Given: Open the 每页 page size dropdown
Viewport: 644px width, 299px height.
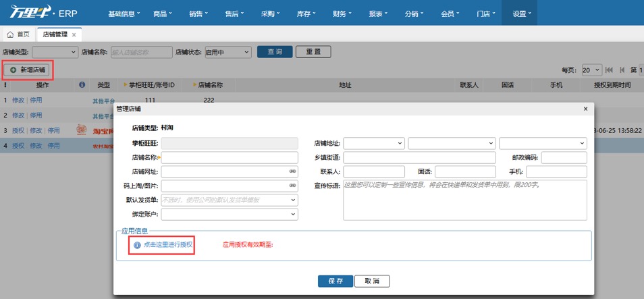Looking at the screenshot, I should click(592, 70).
